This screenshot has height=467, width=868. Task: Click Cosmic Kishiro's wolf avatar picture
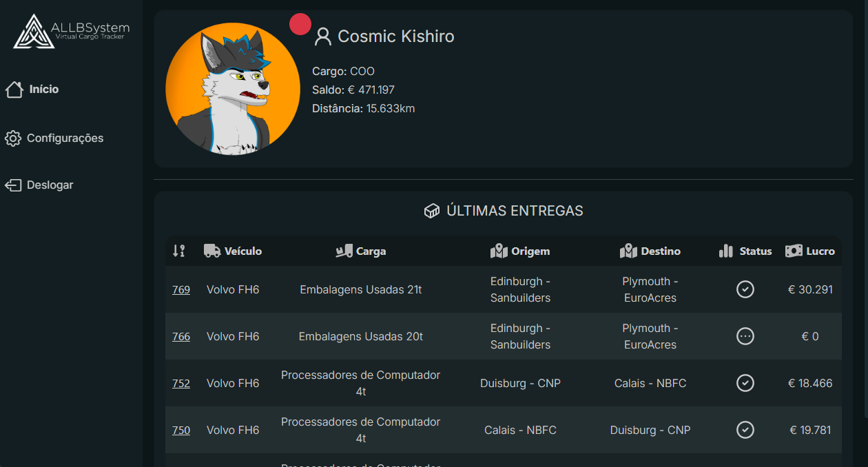(233, 89)
